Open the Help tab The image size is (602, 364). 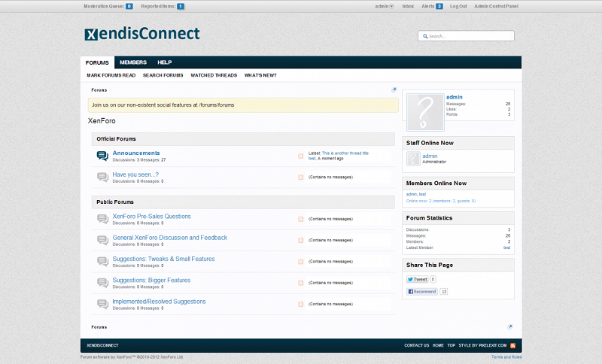(165, 62)
